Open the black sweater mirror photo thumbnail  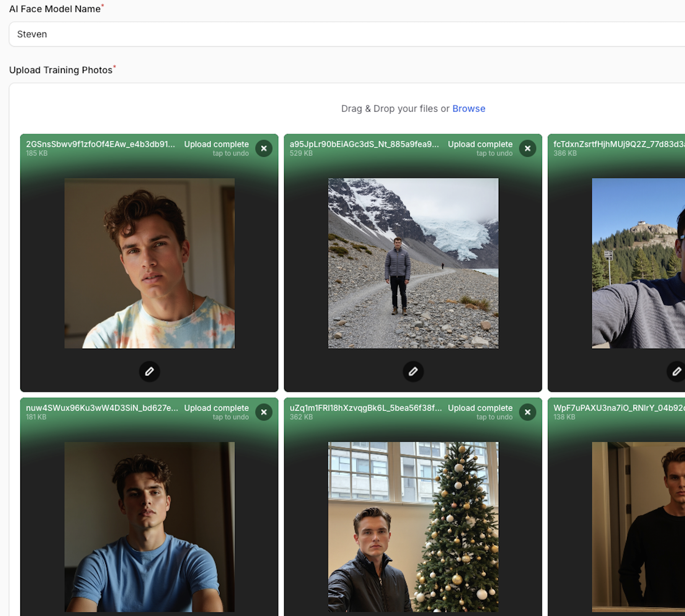638,527
